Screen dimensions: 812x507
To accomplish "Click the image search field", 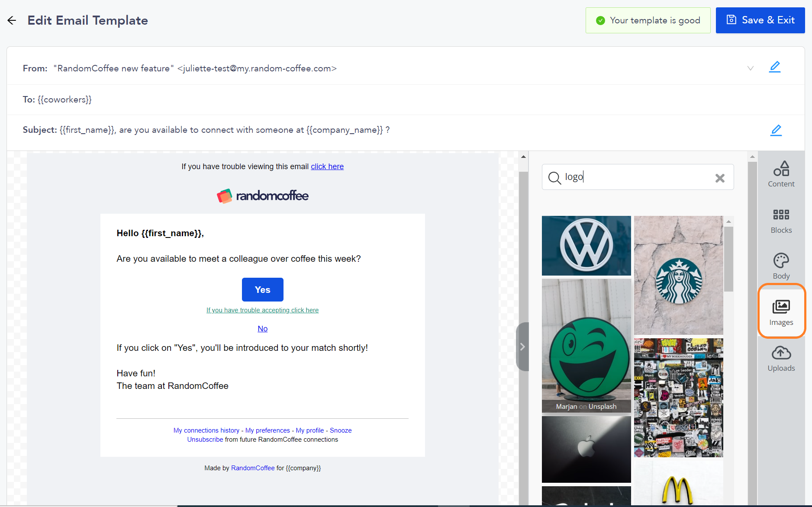I will 638,177.
